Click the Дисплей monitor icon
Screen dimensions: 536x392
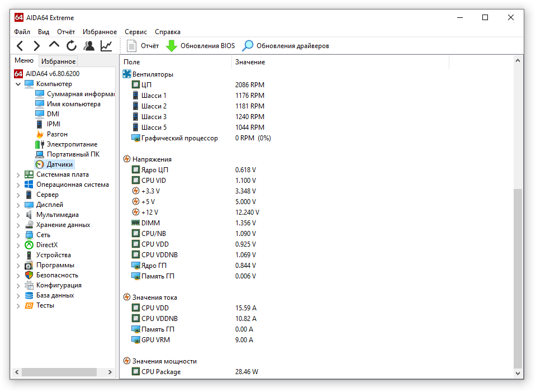29,205
